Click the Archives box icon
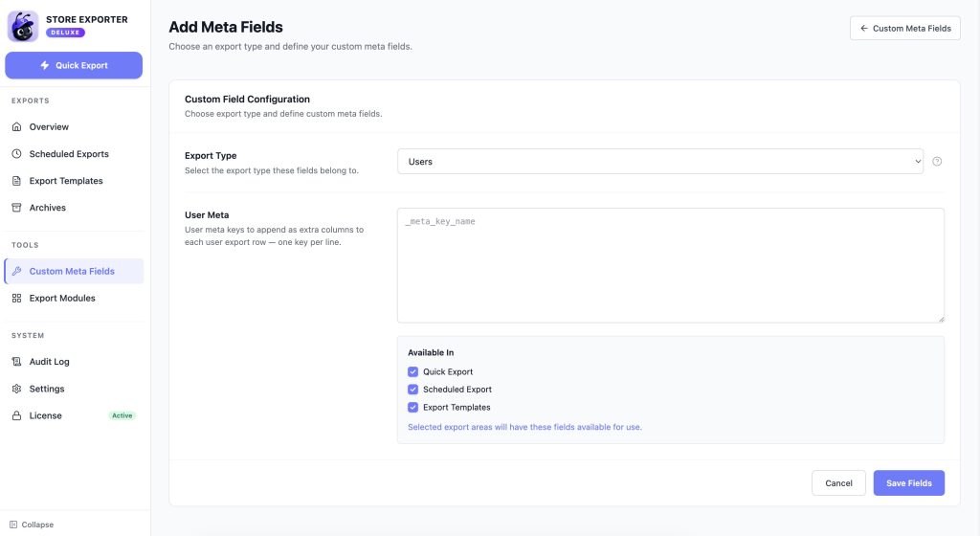The height and width of the screenshot is (536, 980). pyautogui.click(x=17, y=208)
